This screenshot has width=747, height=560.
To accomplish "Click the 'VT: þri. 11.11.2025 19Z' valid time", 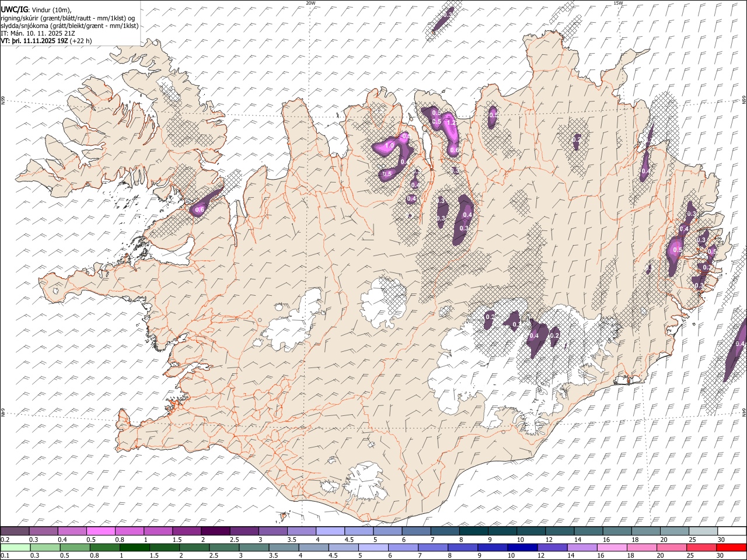I will click(34, 41).
